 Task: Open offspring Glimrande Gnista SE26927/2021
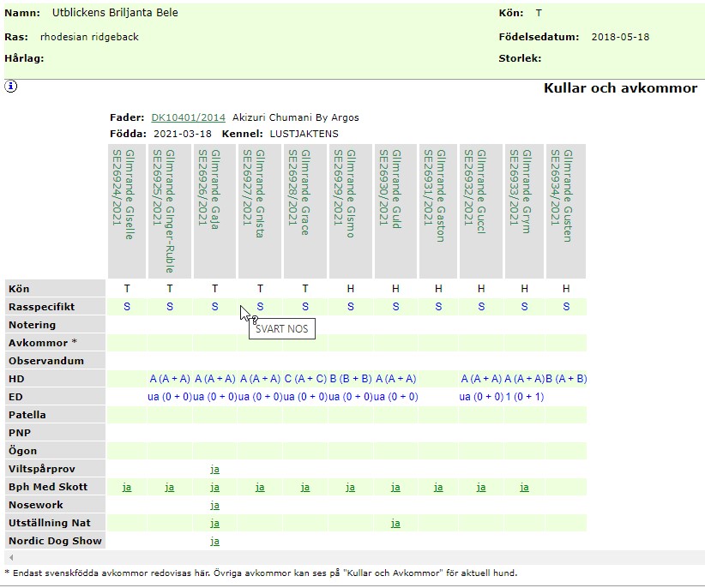point(254,194)
